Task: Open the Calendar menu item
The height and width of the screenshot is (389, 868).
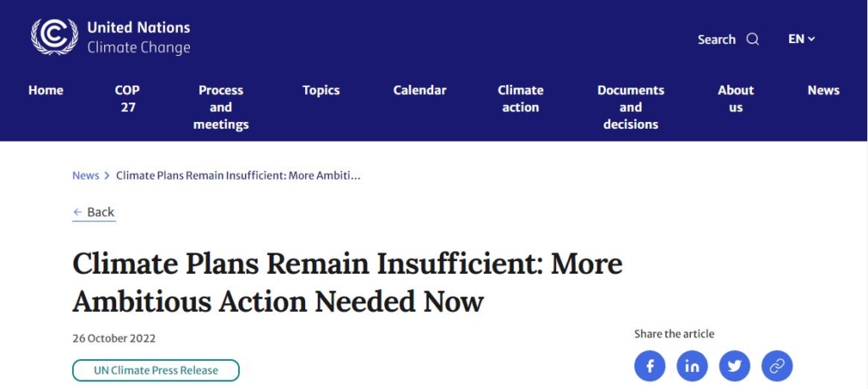Action: 420,91
